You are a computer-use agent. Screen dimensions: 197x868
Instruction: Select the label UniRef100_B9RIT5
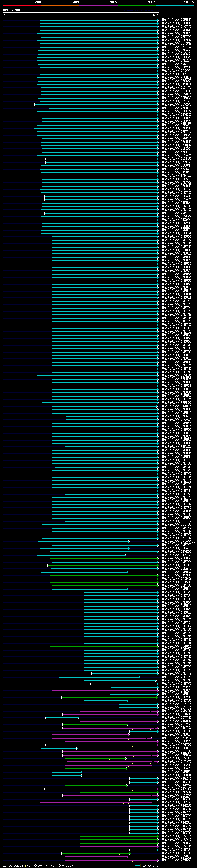[x=177, y=64]
